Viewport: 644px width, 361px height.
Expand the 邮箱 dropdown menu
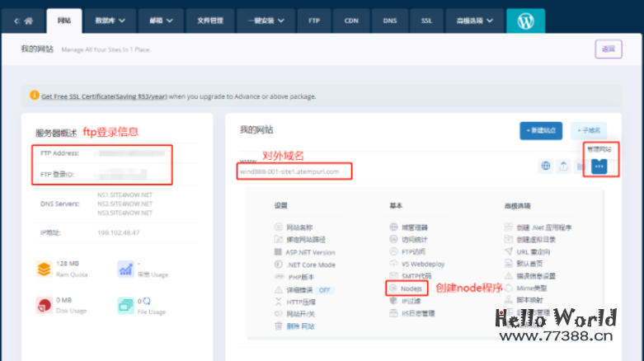point(161,21)
